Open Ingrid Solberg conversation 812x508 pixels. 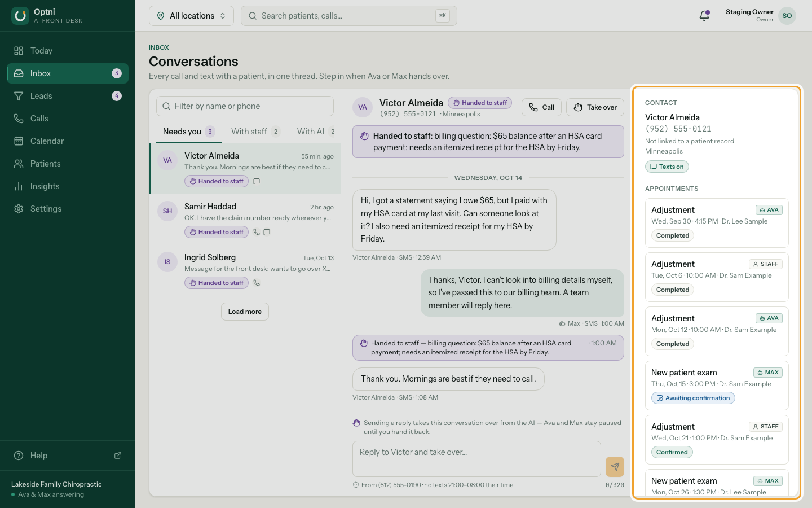tap(245, 270)
